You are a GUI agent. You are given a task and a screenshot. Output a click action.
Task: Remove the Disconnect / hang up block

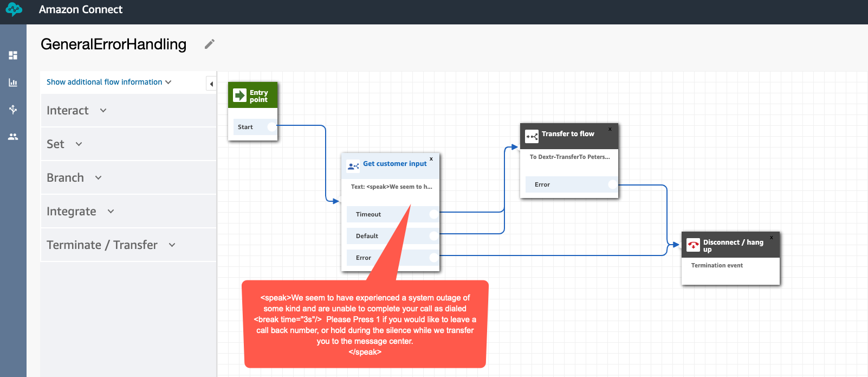point(772,238)
